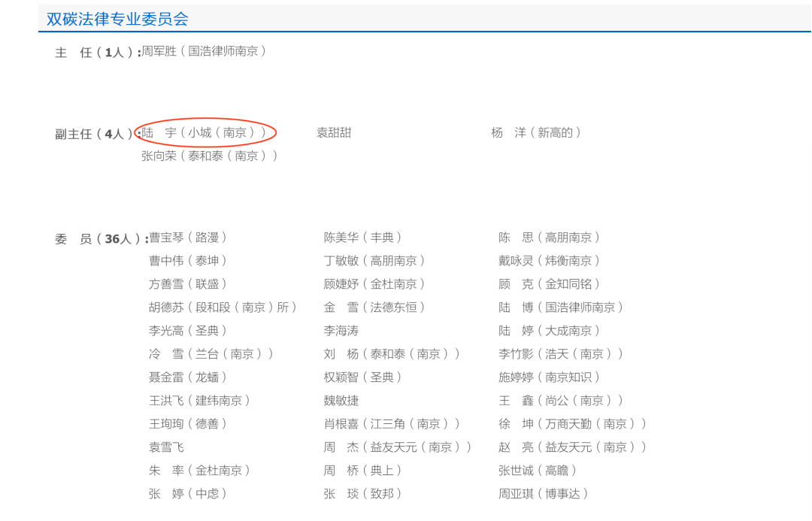Select 戴咏灵（炜衡南京）
Image resolution: width=812 pixels, height=521 pixels.
[549, 261]
